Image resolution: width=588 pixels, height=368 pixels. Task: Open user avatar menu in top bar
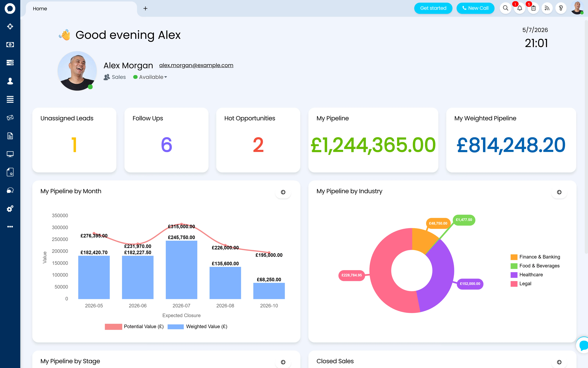[577, 8]
